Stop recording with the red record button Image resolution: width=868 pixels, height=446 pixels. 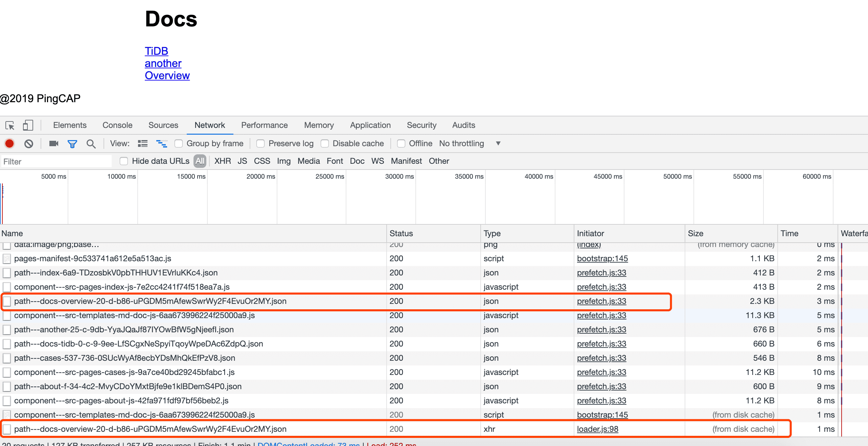pos(9,144)
